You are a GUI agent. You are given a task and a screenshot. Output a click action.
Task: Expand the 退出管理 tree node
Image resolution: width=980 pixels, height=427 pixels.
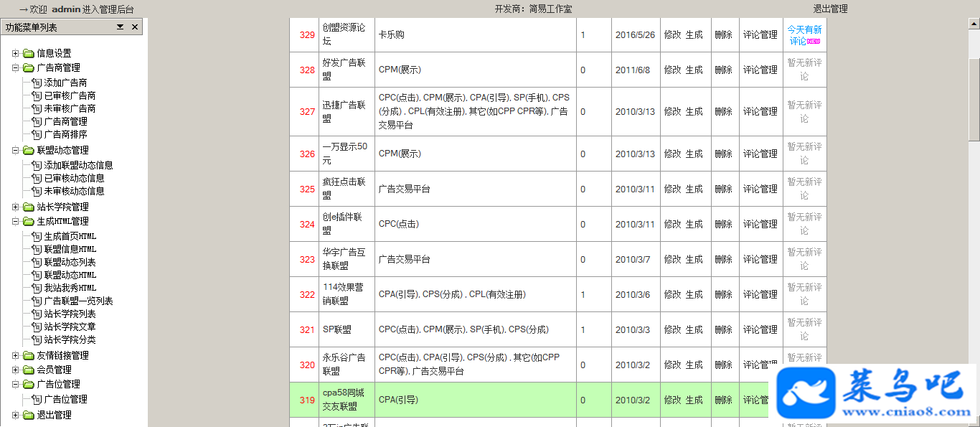click(x=16, y=415)
